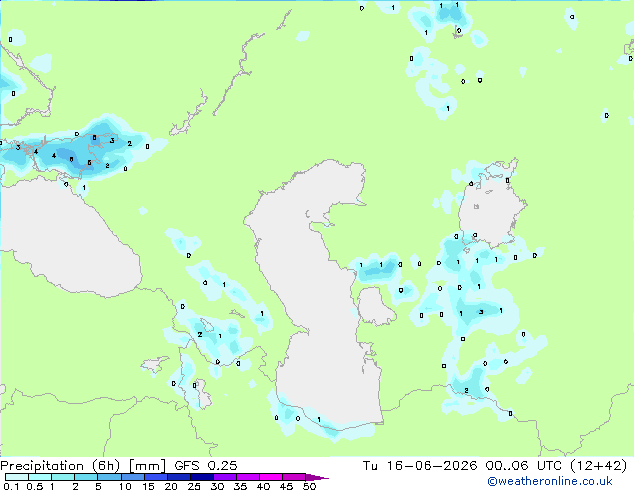Select the 1–2 mm legend swatch
Screen dimensions: 634x490
(63, 477)
